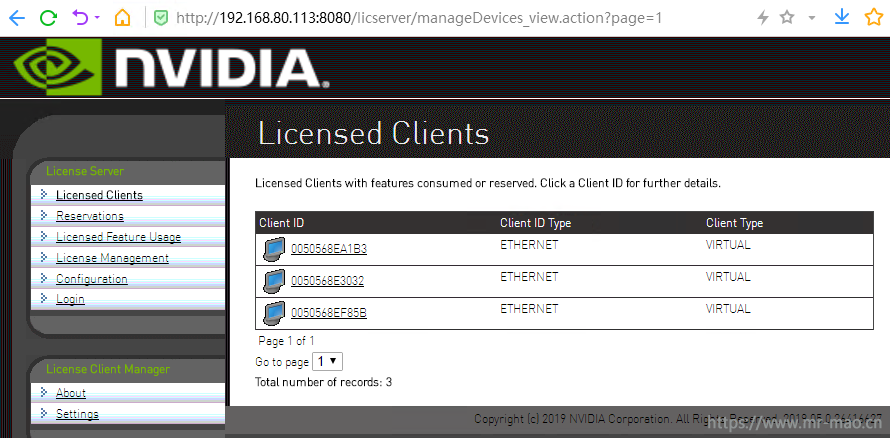Open Reservations in sidebar
This screenshot has height=438, width=890.
pos(90,216)
